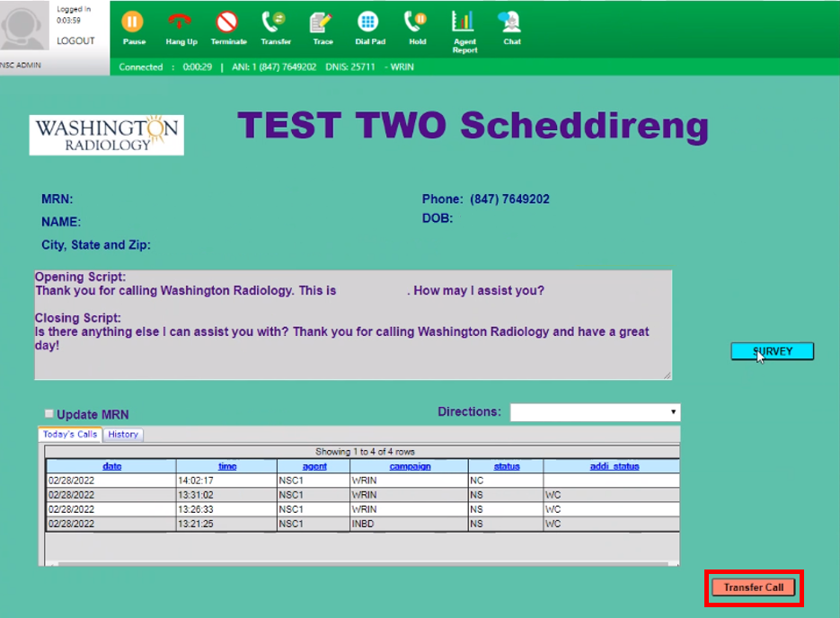Click the NAME: field label
This screenshot has width=840, height=618.
click(x=61, y=222)
